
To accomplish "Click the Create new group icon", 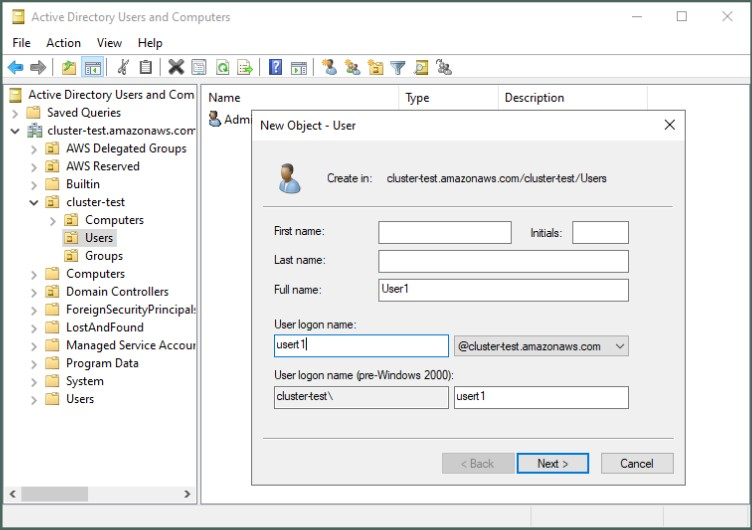I will (352, 67).
